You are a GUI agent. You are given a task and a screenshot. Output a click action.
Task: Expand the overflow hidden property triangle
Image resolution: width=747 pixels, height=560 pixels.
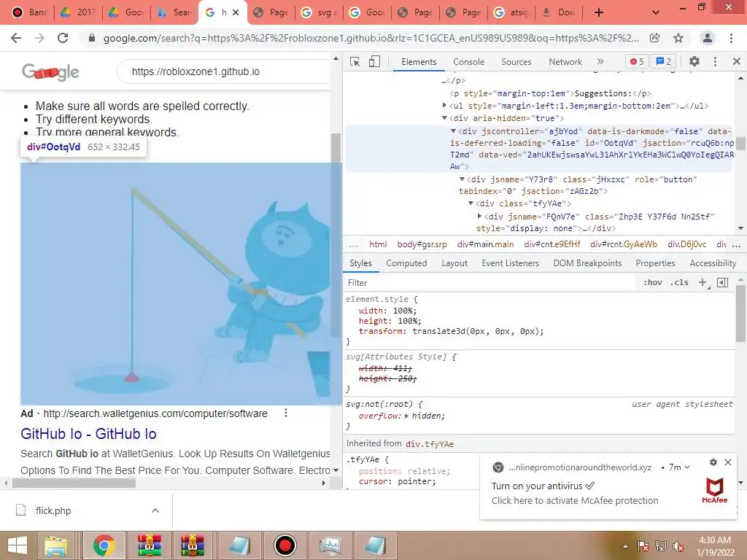point(406,416)
